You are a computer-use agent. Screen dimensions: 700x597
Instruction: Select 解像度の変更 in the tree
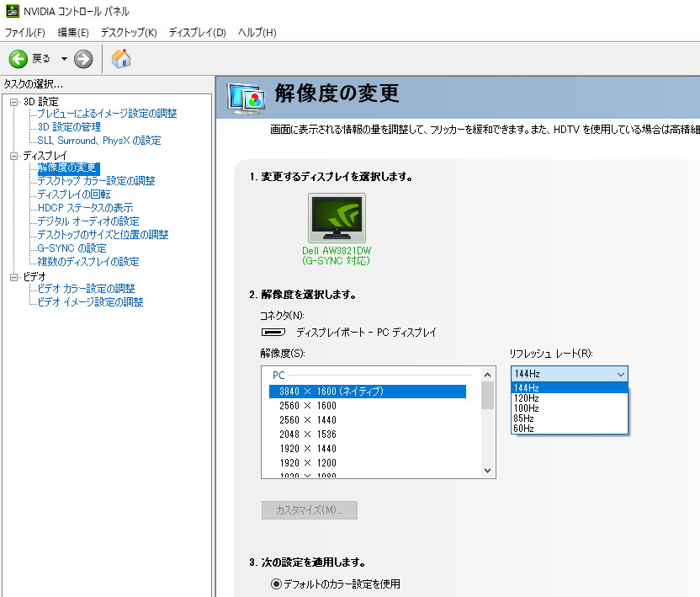[68, 168]
